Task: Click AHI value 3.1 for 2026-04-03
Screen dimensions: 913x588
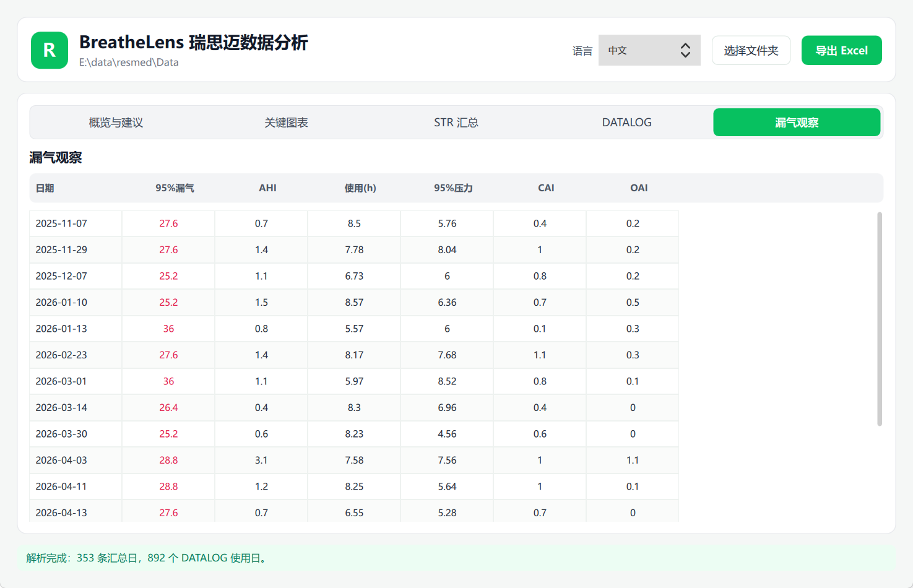Action: coord(261,460)
